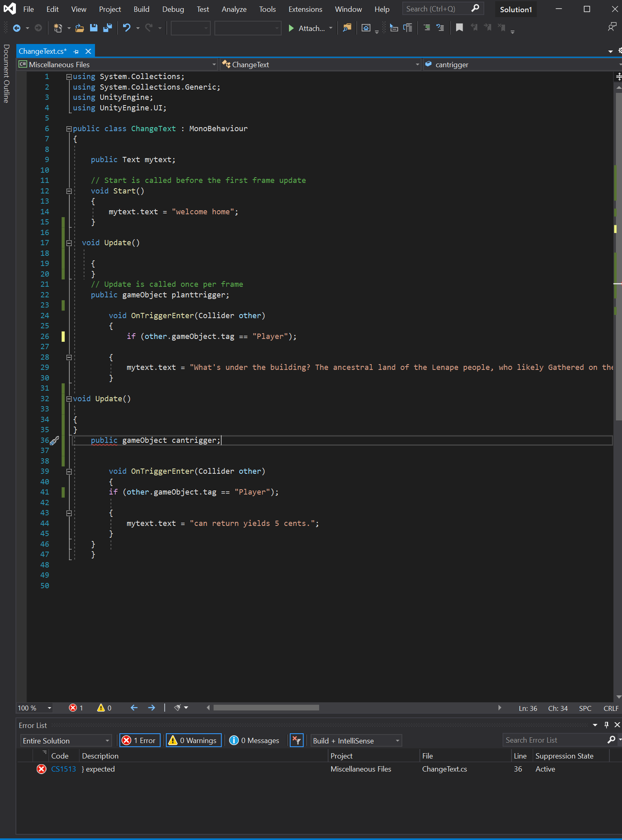Toggle the 1 Error filter button
This screenshot has width=622, height=840.
140,740
